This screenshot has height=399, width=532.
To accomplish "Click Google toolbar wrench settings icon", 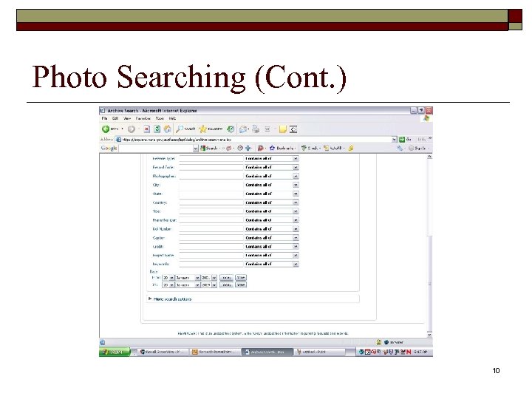I will (x=400, y=149).
